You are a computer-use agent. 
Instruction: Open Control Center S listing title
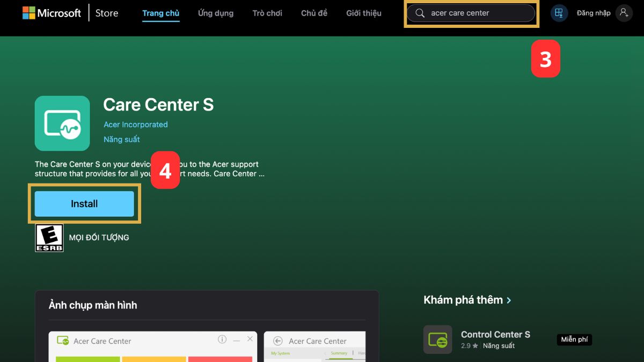495,335
